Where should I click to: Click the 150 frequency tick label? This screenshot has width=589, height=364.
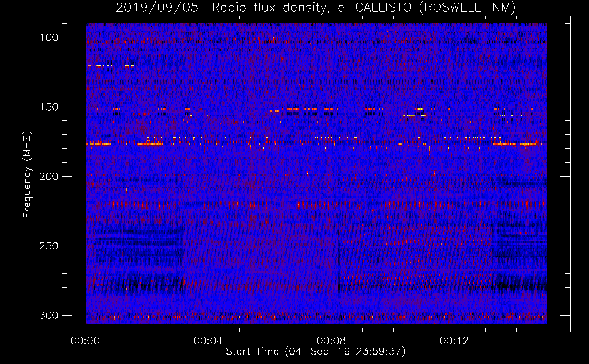[x=49, y=107]
